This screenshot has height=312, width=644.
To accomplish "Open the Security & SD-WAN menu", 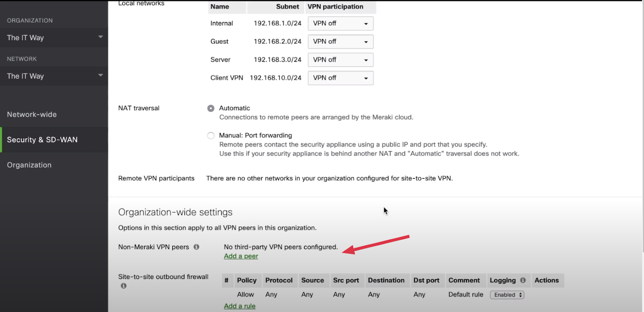I will click(42, 140).
